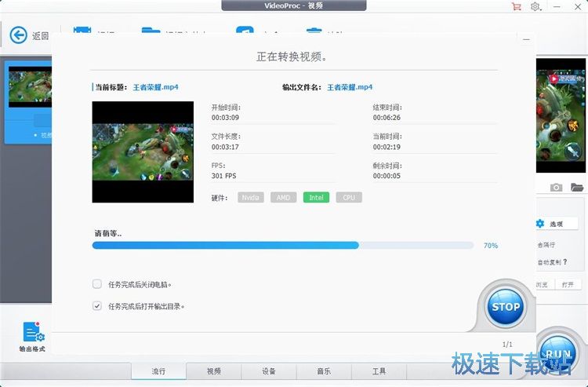Select the AMD hardware badge

[x=284, y=198]
